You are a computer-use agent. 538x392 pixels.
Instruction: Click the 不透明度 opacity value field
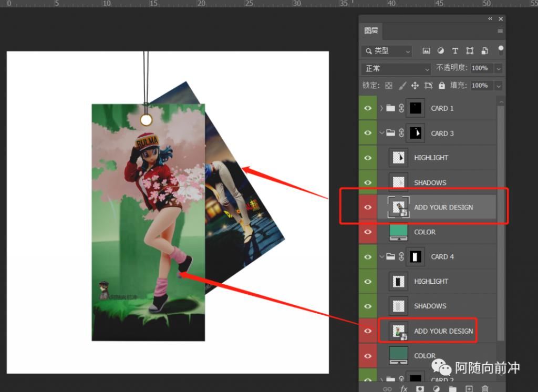click(x=482, y=69)
